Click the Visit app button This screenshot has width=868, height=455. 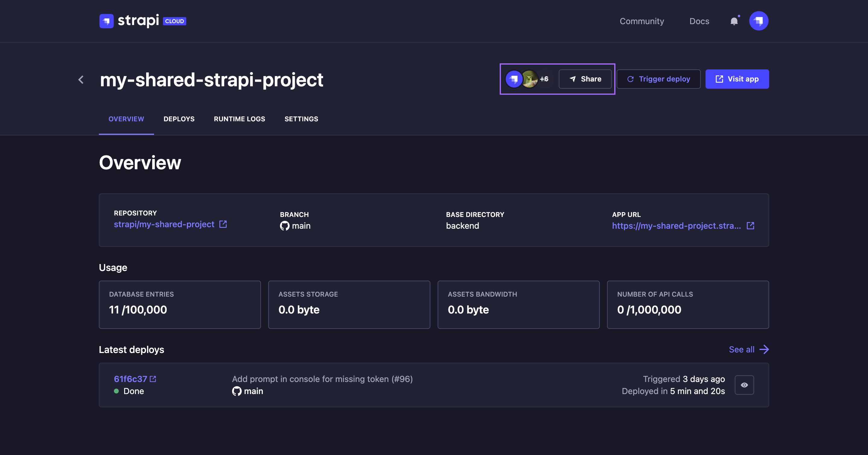click(x=737, y=79)
